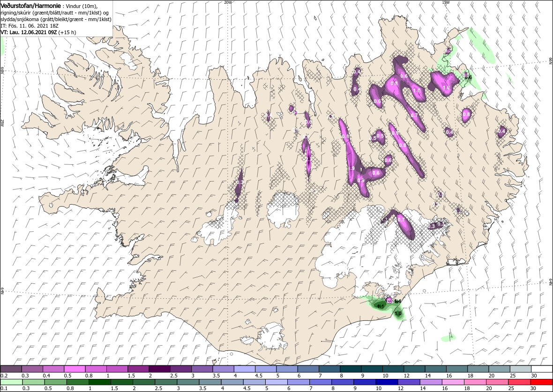
Task: Click the upper legend swatch labeled 0.2
Action: 11,369
